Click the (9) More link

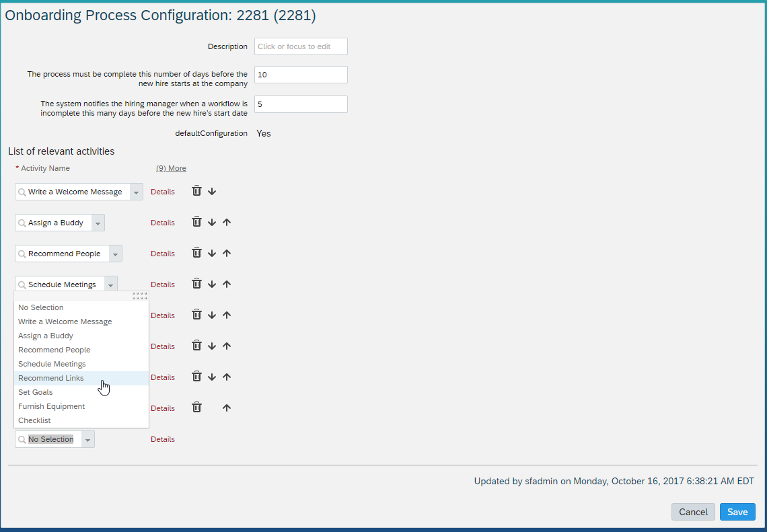pyautogui.click(x=171, y=168)
